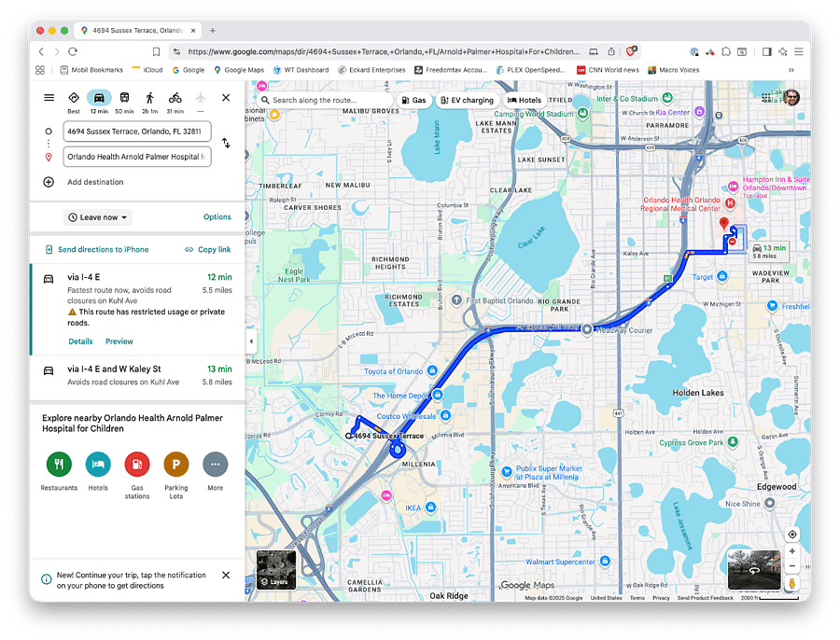Image resolution: width=840 pixels, height=640 pixels.
Task: Edit the starting address 4694 Sussex Terrace field
Action: [137, 132]
